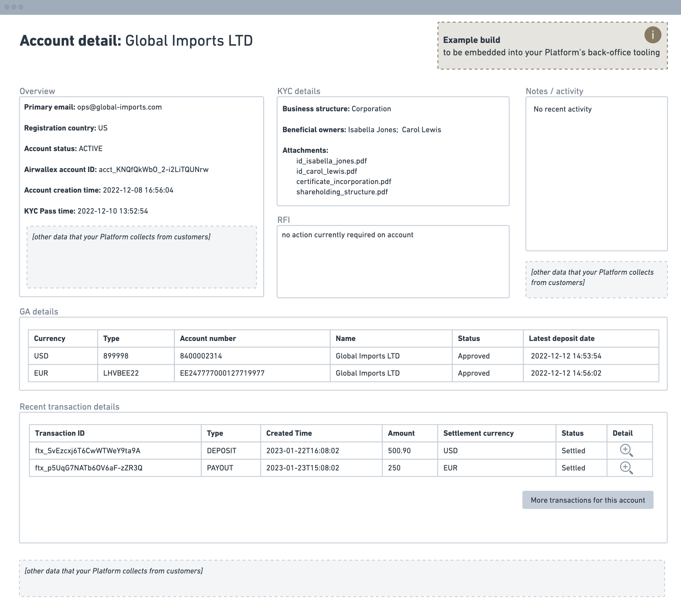Open detail magnifier for the PAYOUT transaction

click(626, 468)
